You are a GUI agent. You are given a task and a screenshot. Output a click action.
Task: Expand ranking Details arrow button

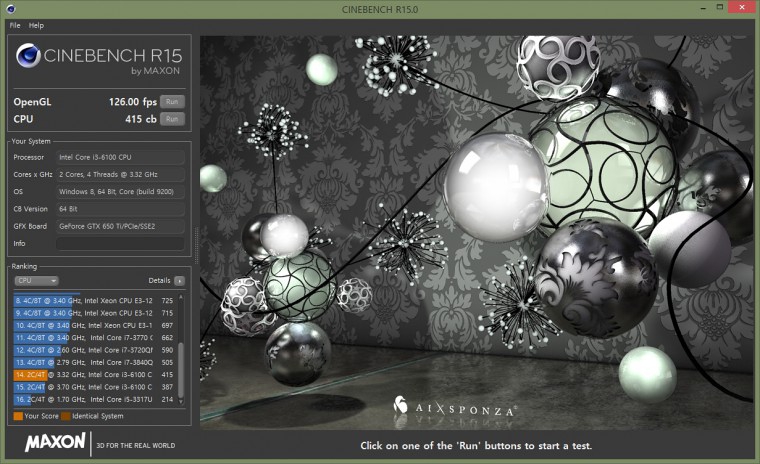click(x=179, y=281)
